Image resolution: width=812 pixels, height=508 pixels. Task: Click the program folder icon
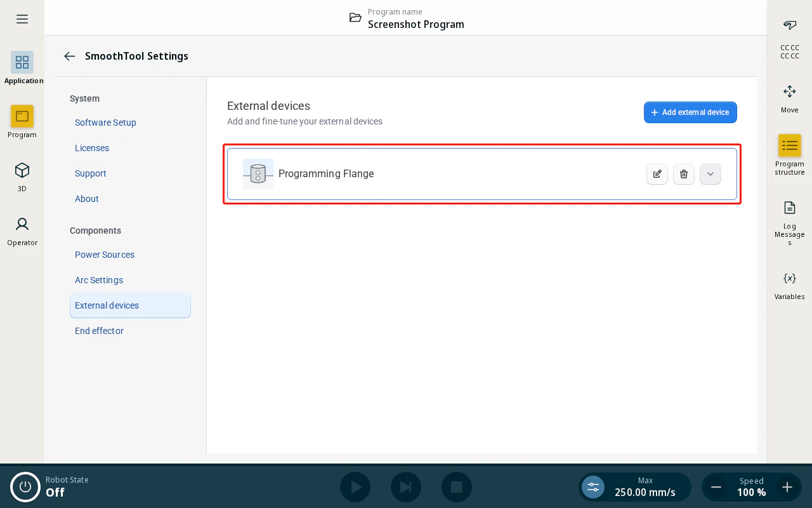(356, 18)
